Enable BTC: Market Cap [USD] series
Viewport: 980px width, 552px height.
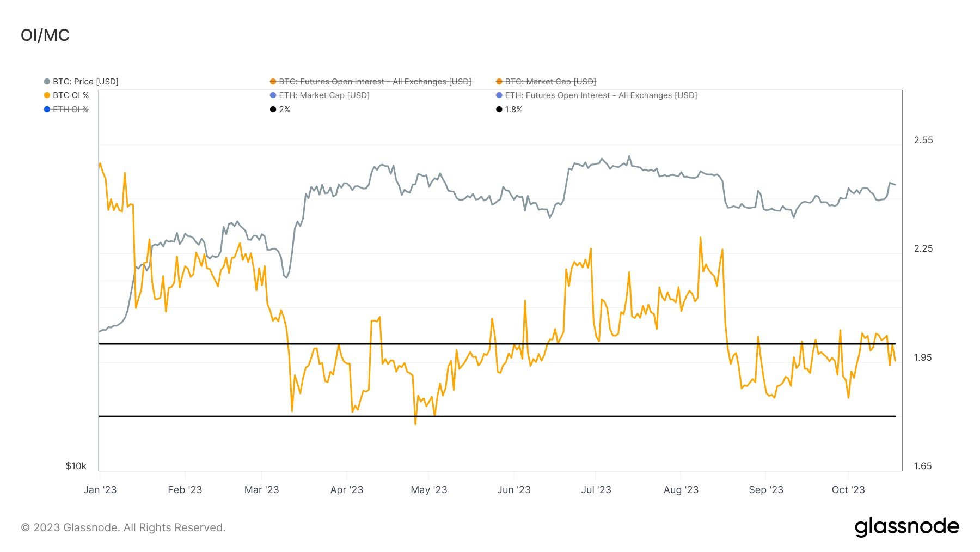[546, 82]
